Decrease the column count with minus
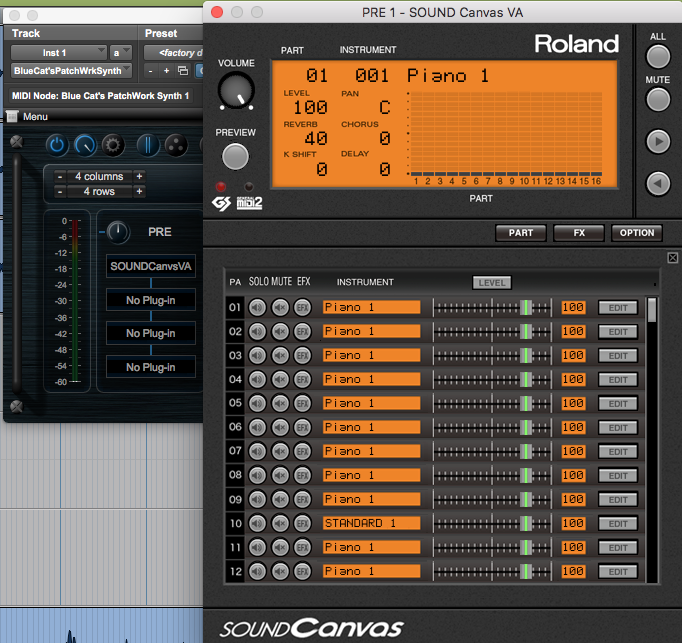This screenshot has width=682, height=643. click(60, 176)
